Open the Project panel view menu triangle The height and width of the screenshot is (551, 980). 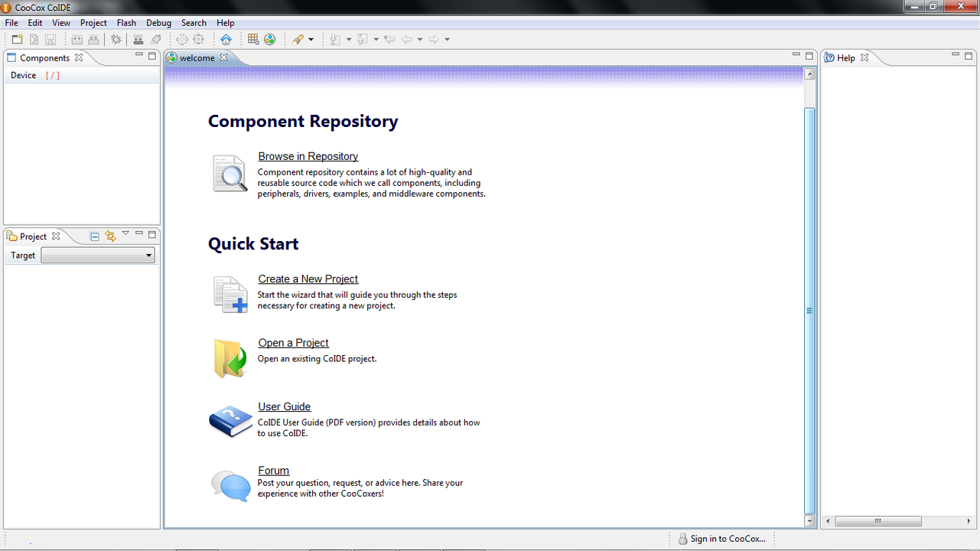(125, 234)
